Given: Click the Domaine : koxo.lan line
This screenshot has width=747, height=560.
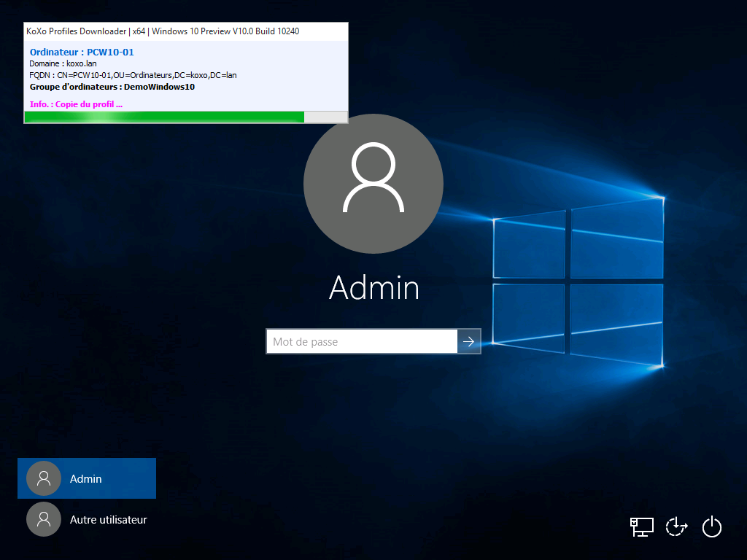Looking at the screenshot, I should (x=63, y=63).
